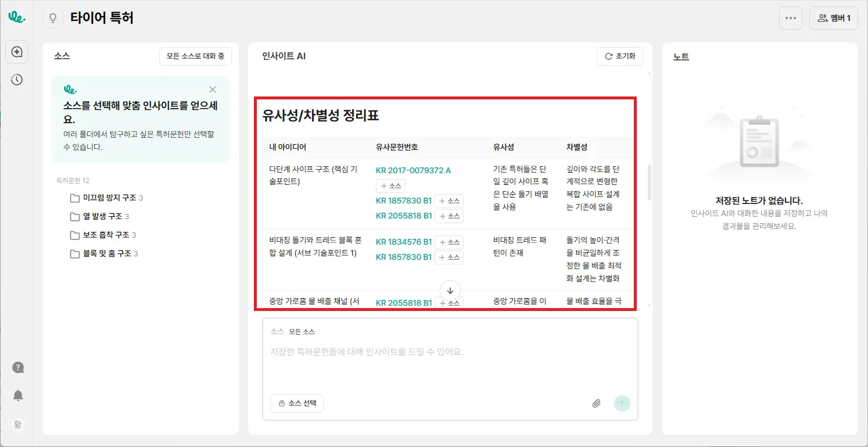Click the scroll-down arrow button in chat
This screenshot has height=447, width=868.
[450, 290]
